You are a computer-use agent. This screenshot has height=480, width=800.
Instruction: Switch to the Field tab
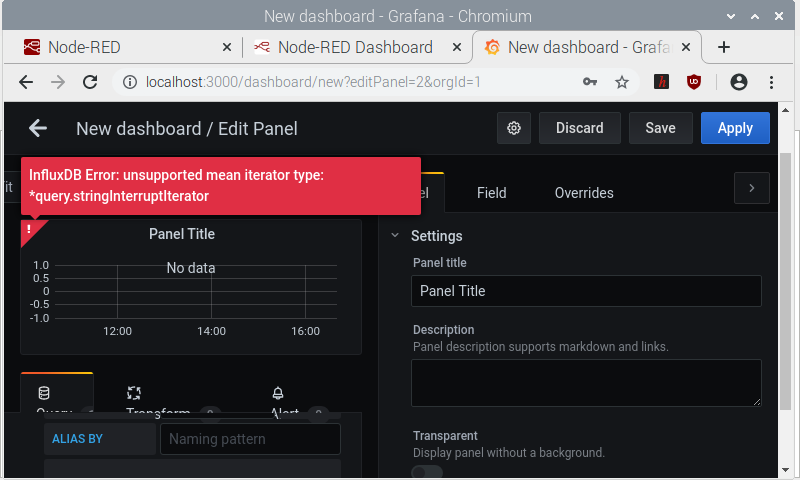(x=491, y=193)
